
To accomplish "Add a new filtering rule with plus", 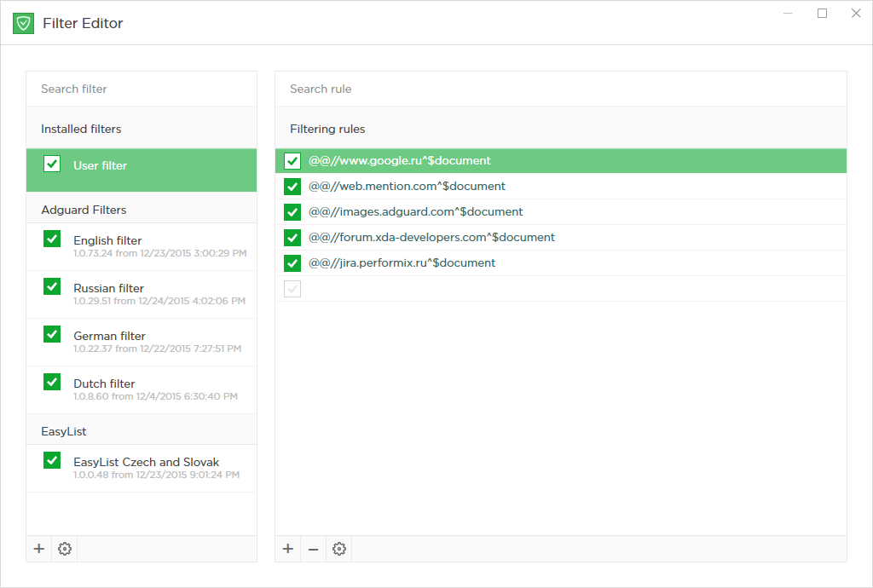I will point(288,549).
